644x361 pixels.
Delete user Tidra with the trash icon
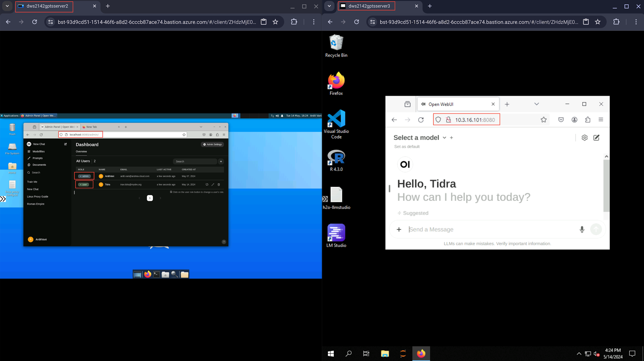(x=219, y=185)
